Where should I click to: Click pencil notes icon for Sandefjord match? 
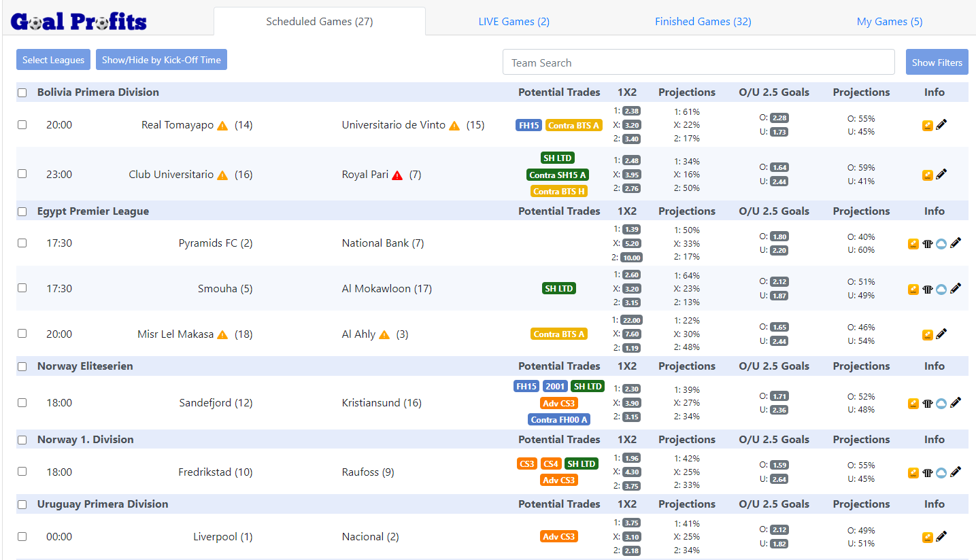point(956,402)
